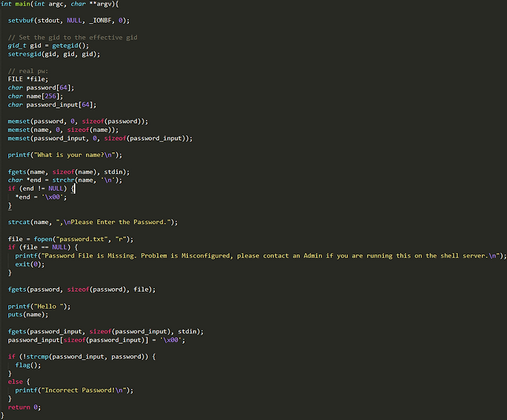
Task: Click the 'return 0;' statement
Action: (25, 407)
